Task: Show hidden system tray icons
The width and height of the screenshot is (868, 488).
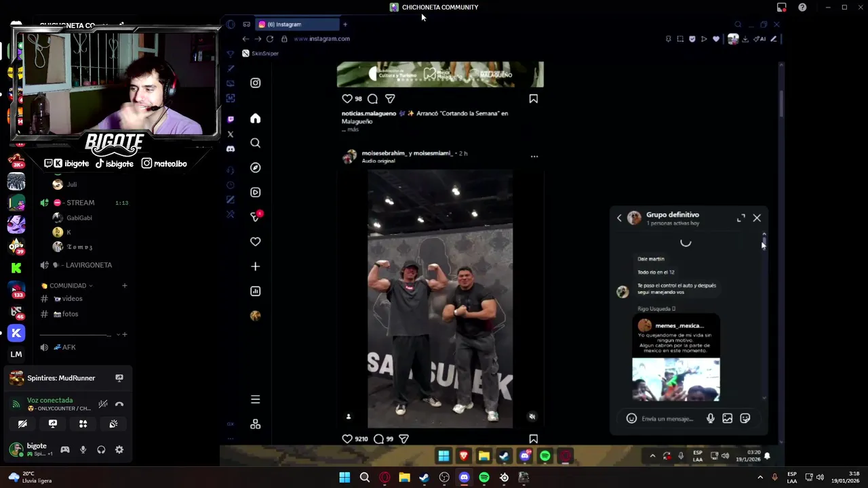Action: 760,477
